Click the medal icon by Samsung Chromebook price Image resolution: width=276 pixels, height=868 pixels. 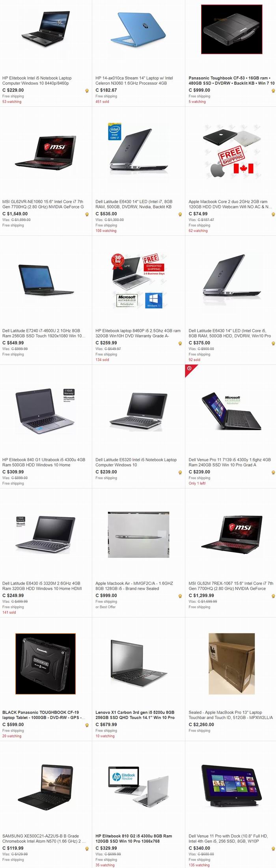tap(87, 849)
